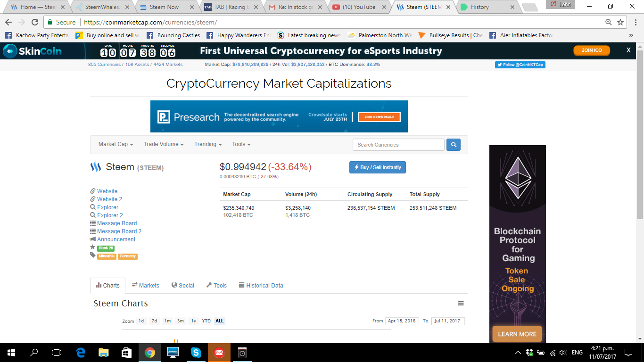Click the Secure padlock site info
Viewport: 644px width, 362px height.
click(62, 22)
